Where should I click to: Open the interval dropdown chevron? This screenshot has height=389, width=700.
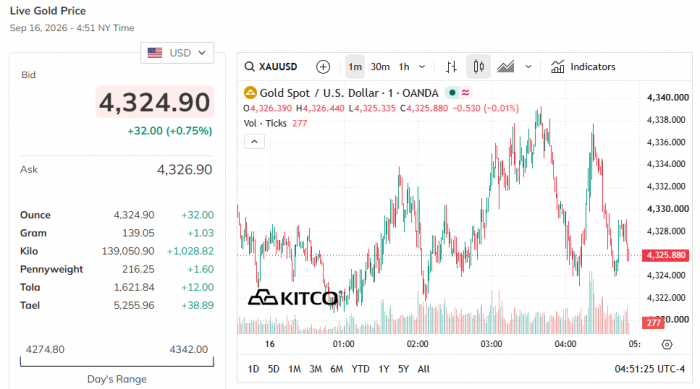(422, 67)
